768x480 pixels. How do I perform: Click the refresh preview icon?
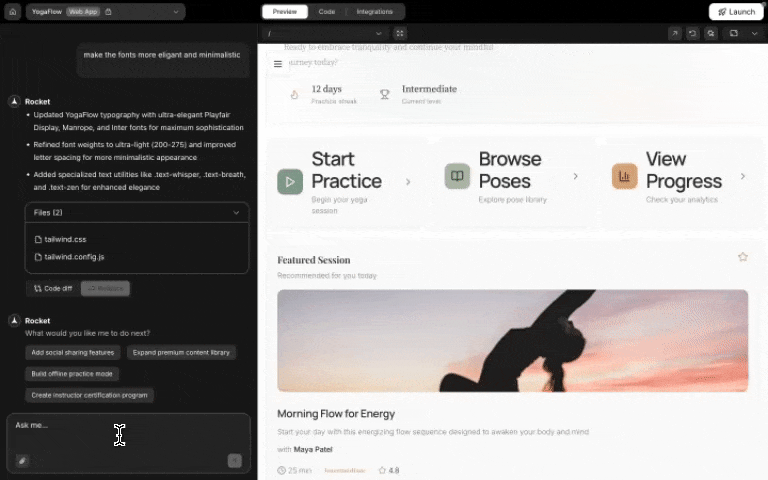[x=693, y=33]
